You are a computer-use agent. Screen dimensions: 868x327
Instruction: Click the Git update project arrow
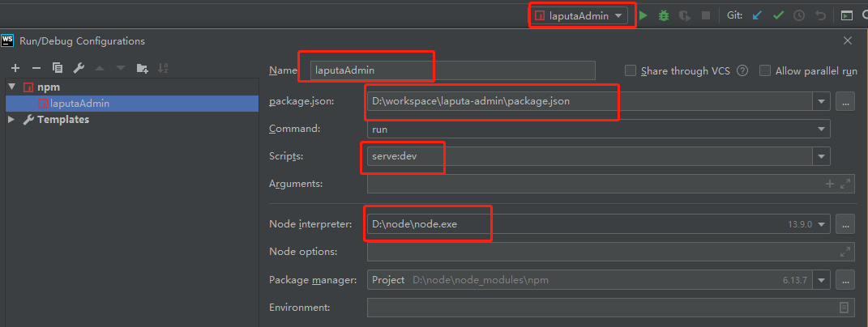[x=757, y=15]
